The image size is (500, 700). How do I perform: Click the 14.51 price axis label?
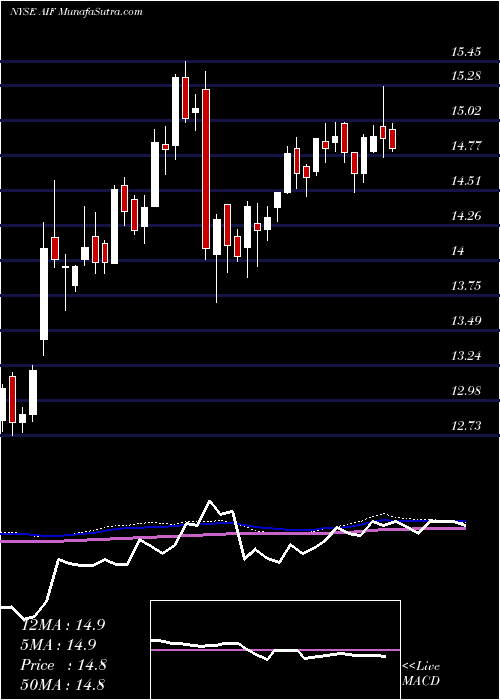[466, 181]
